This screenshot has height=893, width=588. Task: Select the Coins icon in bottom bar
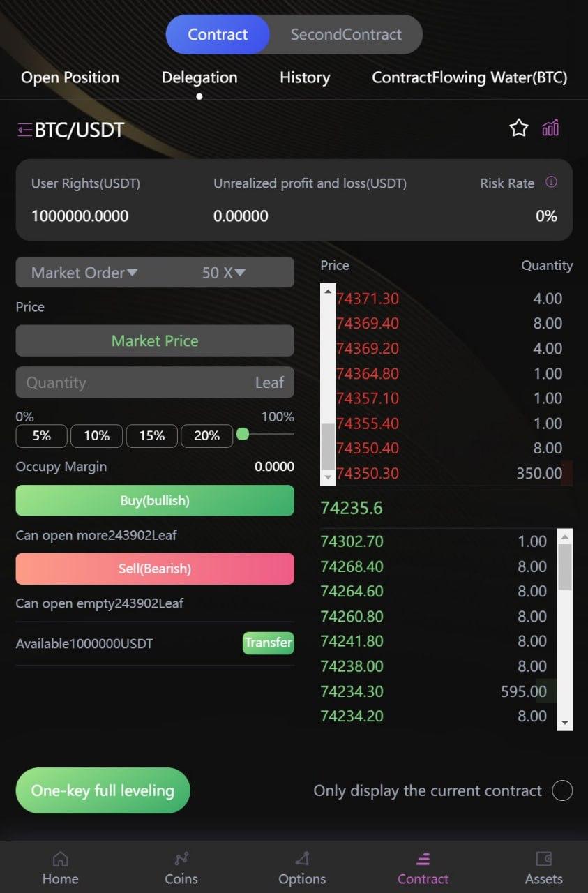point(181,866)
